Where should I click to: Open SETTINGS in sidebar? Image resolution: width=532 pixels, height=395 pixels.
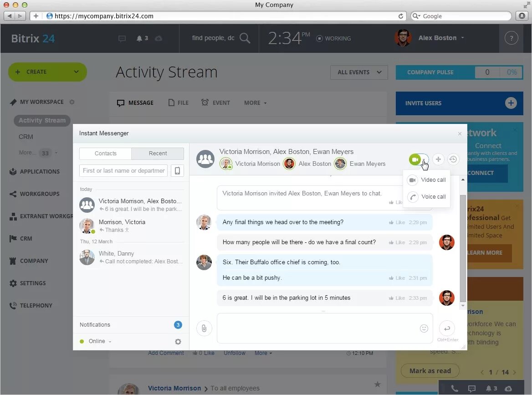28,283
